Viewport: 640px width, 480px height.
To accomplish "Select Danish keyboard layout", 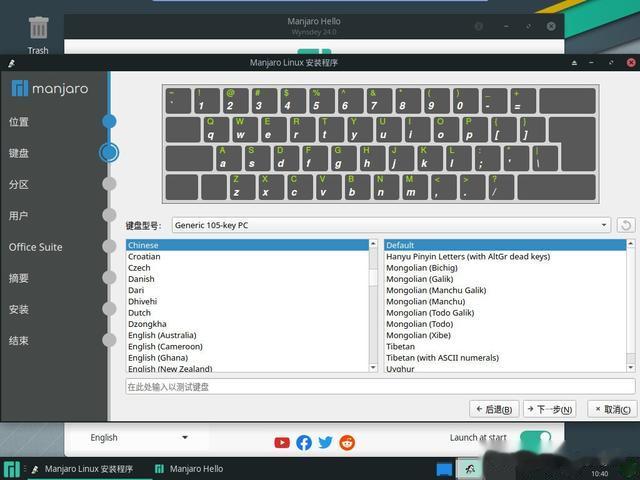I will click(x=247, y=279).
